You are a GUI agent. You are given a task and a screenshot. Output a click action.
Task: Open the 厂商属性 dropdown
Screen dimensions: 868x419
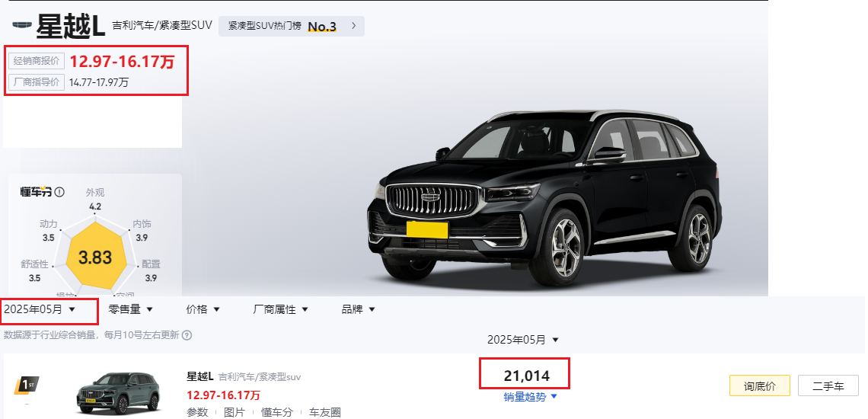coord(281,309)
